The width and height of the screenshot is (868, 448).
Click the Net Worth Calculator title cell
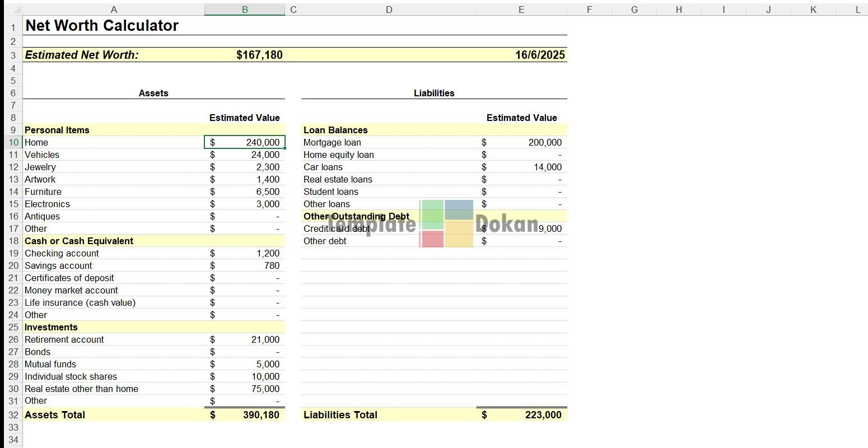coord(102,26)
